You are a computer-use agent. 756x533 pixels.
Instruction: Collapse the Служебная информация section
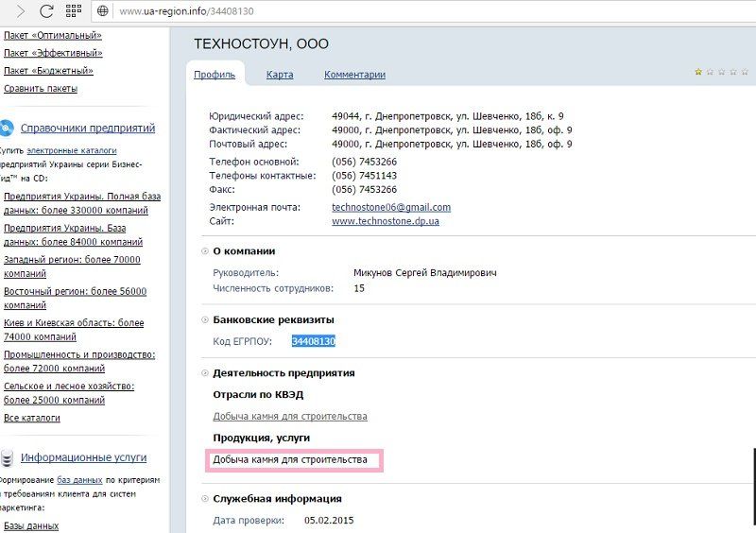click(x=205, y=499)
